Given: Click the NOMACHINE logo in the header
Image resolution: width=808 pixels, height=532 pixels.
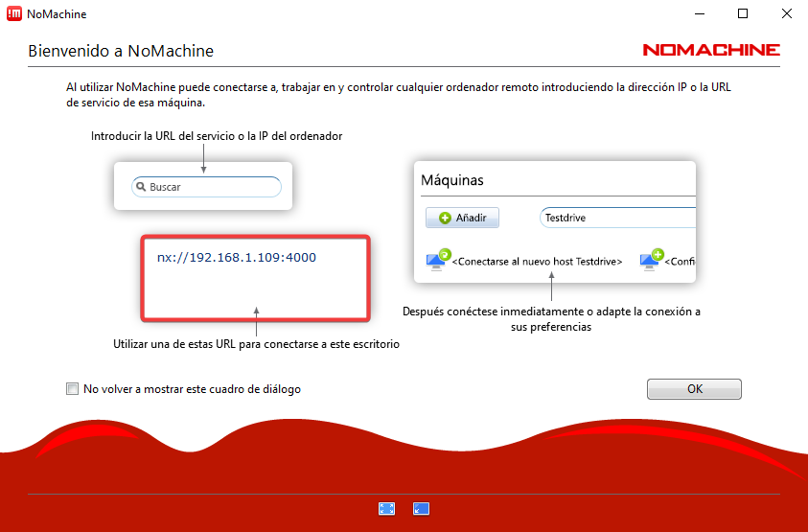Looking at the screenshot, I should (x=711, y=50).
